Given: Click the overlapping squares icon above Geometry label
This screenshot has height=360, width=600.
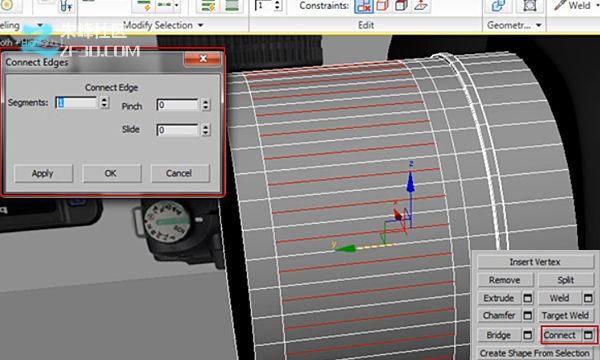Looking at the screenshot, I should click(498, 6).
